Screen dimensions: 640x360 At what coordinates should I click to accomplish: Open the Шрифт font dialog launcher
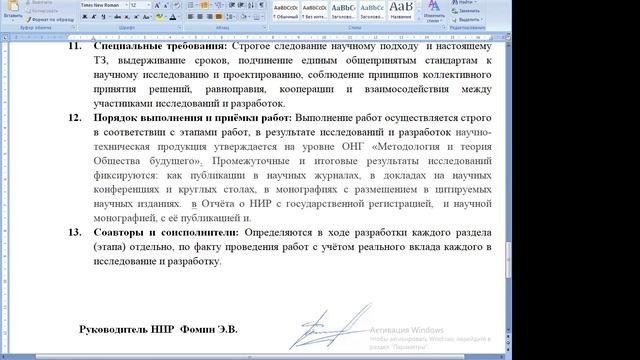(x=180, y=28)
